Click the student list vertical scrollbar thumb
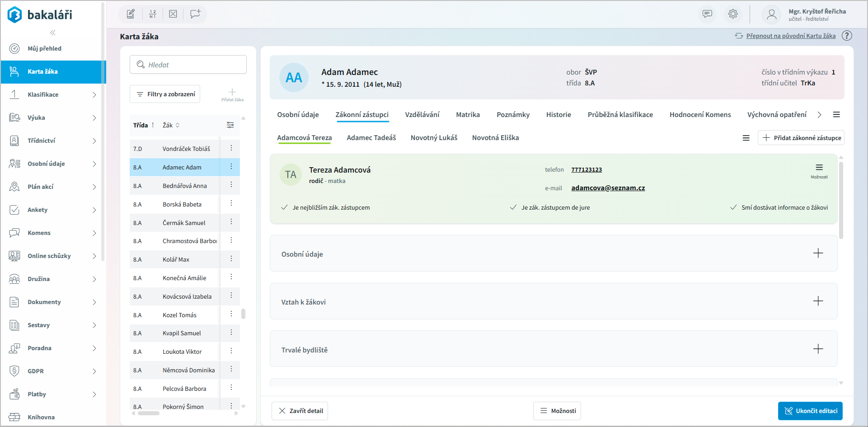This screenshot has width=868, height=427. (243, 314)
